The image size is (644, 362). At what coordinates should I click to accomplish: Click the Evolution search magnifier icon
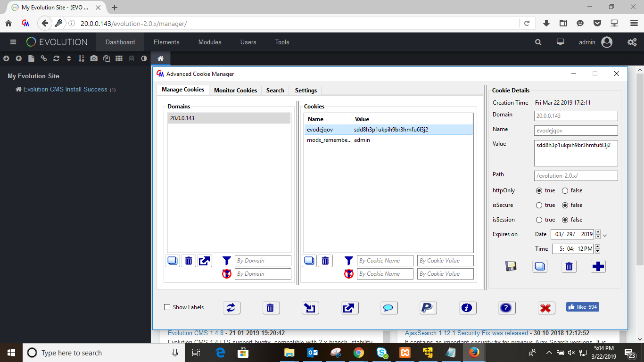click(538, 42)
